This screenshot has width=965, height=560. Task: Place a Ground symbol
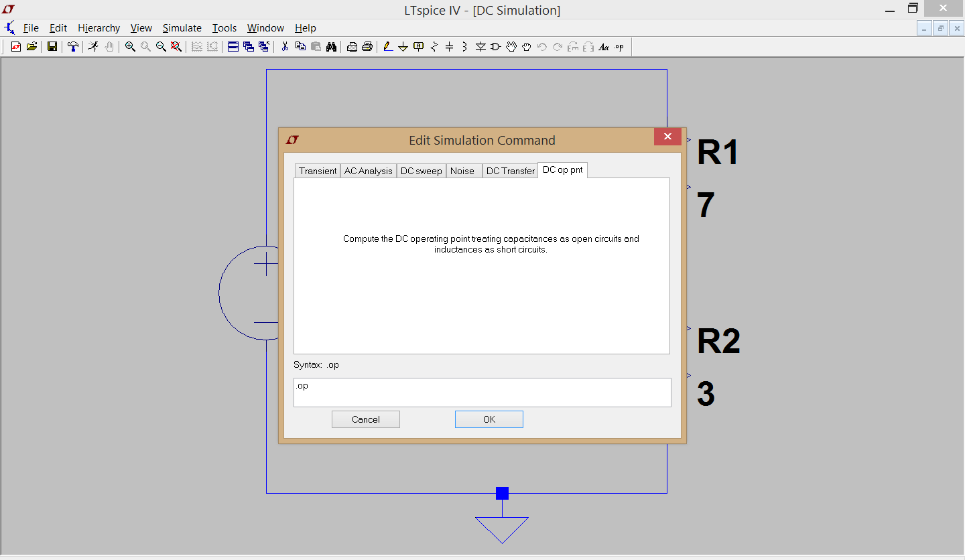pos(403,47)
